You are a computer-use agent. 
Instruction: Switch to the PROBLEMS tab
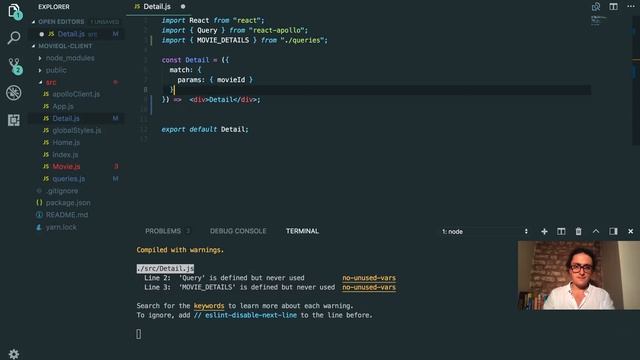coord(163,231)
